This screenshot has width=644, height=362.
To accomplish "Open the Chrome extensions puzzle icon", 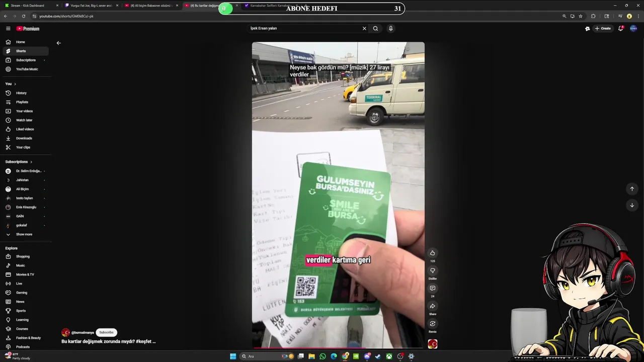I will coord(593,16).
